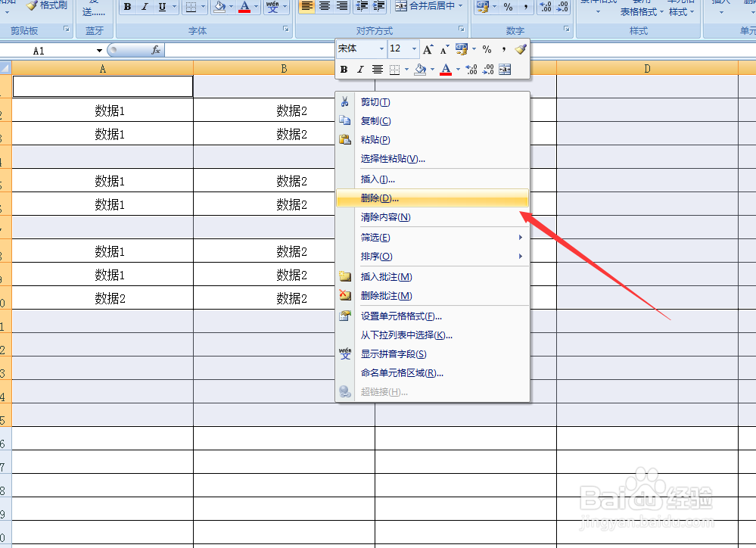Select 复制 in the context menu
Image resolution: width=756 pixels, height=548 pixels.
pyautogui.click(x=374, y=120)
